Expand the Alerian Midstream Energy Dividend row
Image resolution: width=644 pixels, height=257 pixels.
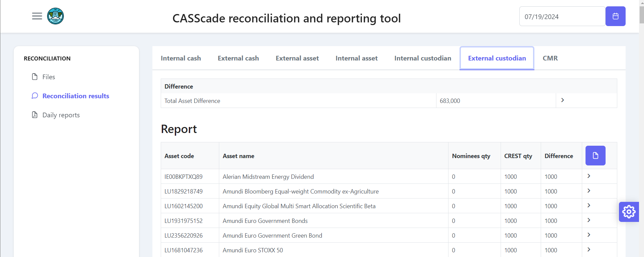coord(589,176)
